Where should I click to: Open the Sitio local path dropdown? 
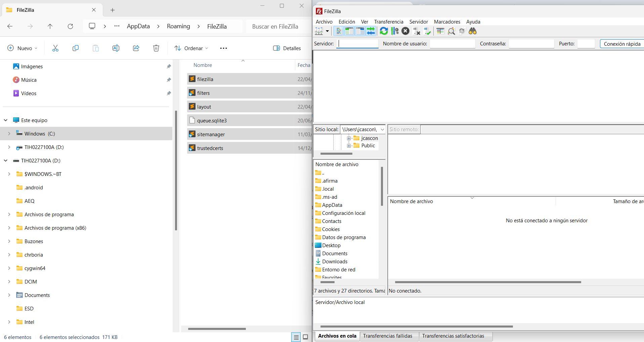click(x=382, y=129)
